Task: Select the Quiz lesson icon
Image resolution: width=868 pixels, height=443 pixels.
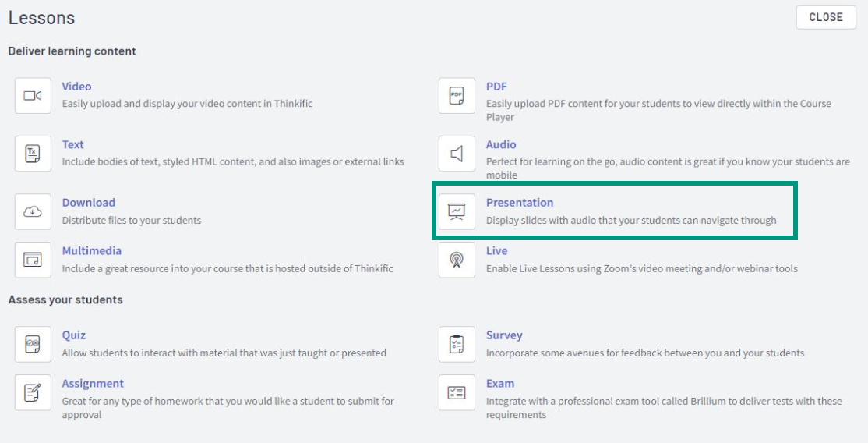Action: click(x=33, y=344)
